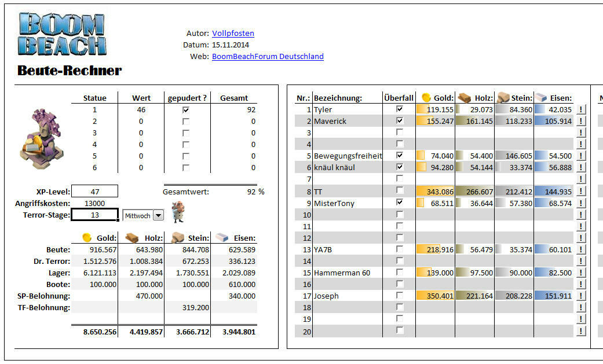Viewport: 603px width, 364px height.
Task: Click the gold coin icon in Beute table
Action: click(87, 238)
